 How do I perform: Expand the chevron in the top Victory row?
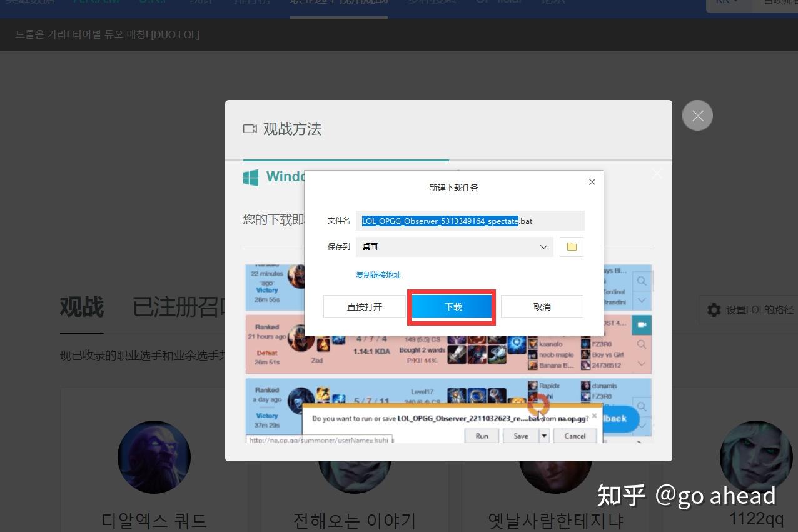(x=642, y=300)
